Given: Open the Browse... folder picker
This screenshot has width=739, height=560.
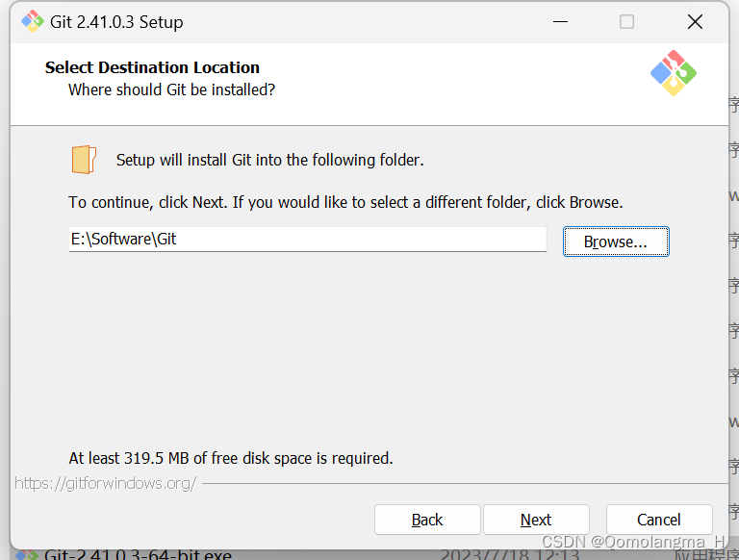Looking at the screenshot, I should coord(616,242).
